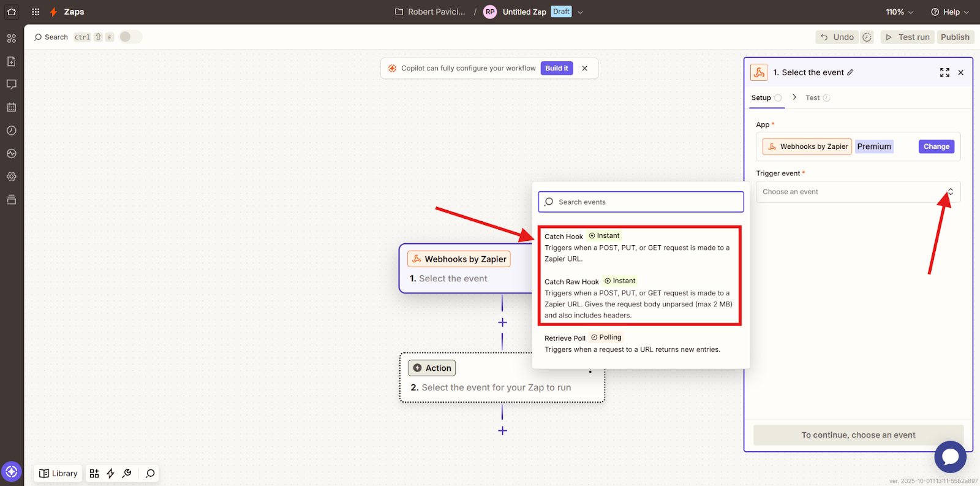This screenshot has height=486, width=980.
Task: Dismiss the Copilot banner
Action: [585, 69]
